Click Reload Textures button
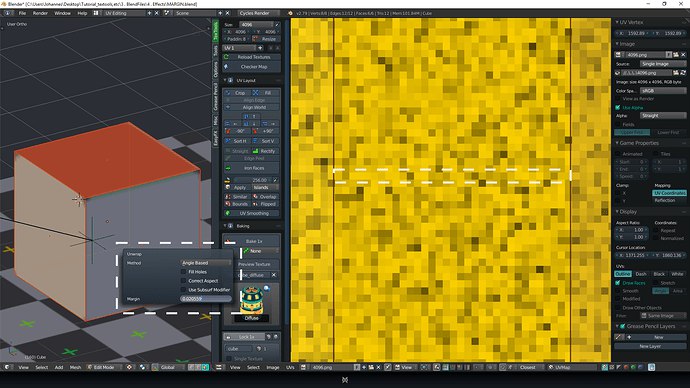This screenshot has height=388, width=690. coord(252,57)
